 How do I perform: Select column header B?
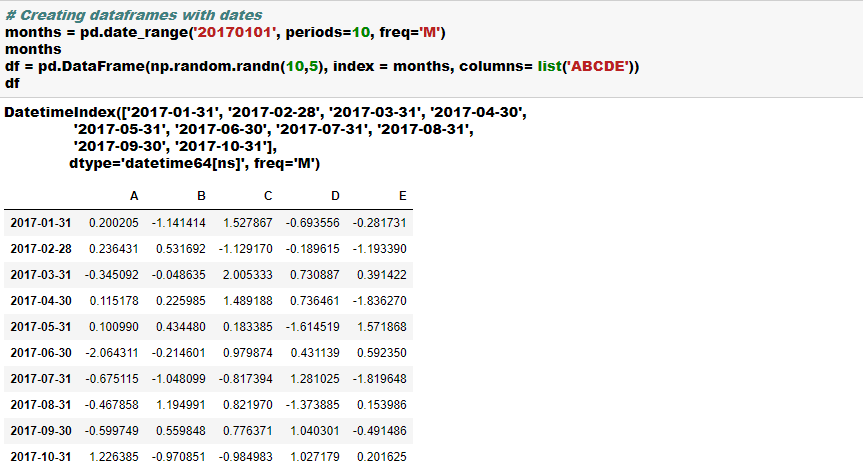coord(201,196)
